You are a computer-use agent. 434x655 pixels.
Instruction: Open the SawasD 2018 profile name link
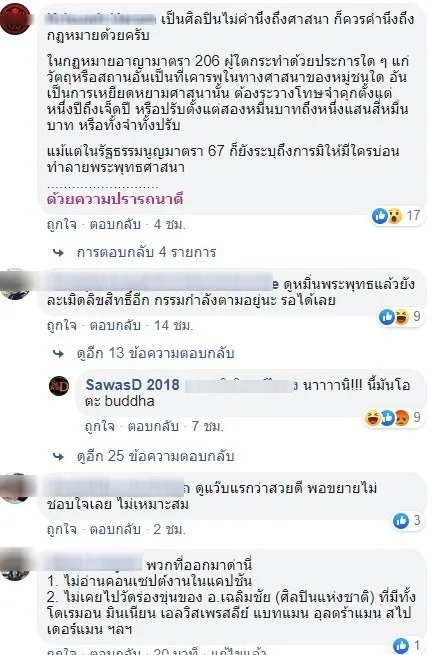tap(132, 385)
